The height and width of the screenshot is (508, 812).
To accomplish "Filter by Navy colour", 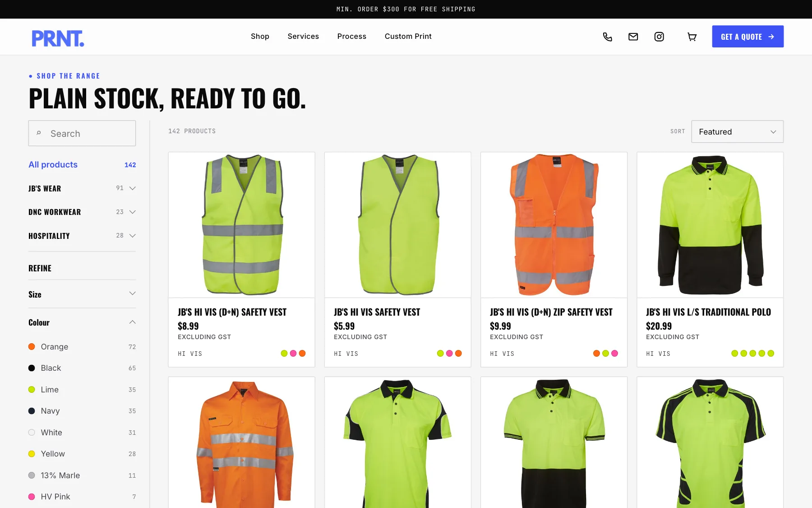I will click(82, 411).
